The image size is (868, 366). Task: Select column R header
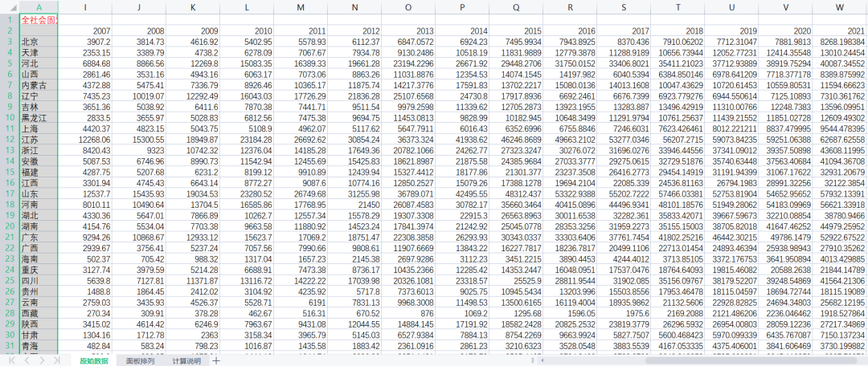tap(570, 6)
